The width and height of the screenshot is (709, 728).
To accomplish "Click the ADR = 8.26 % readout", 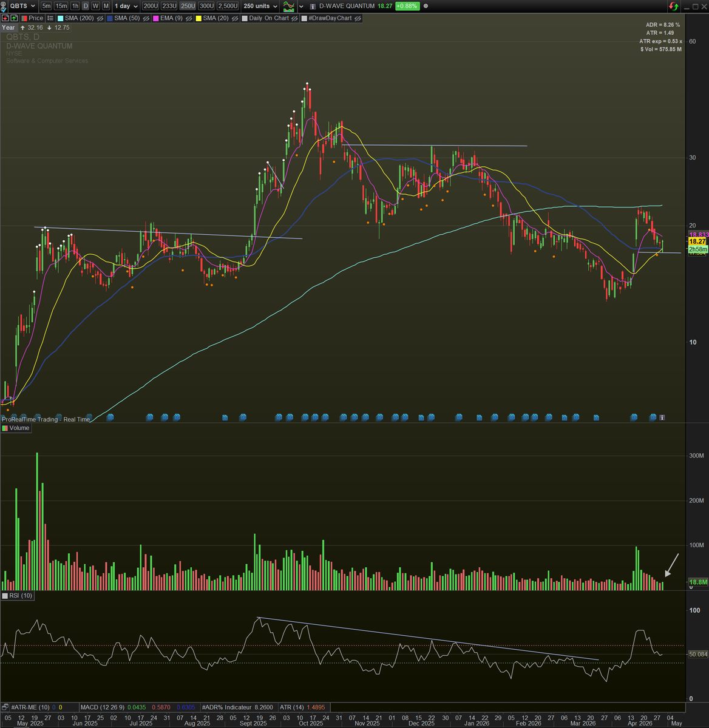I will coord(662,25).
